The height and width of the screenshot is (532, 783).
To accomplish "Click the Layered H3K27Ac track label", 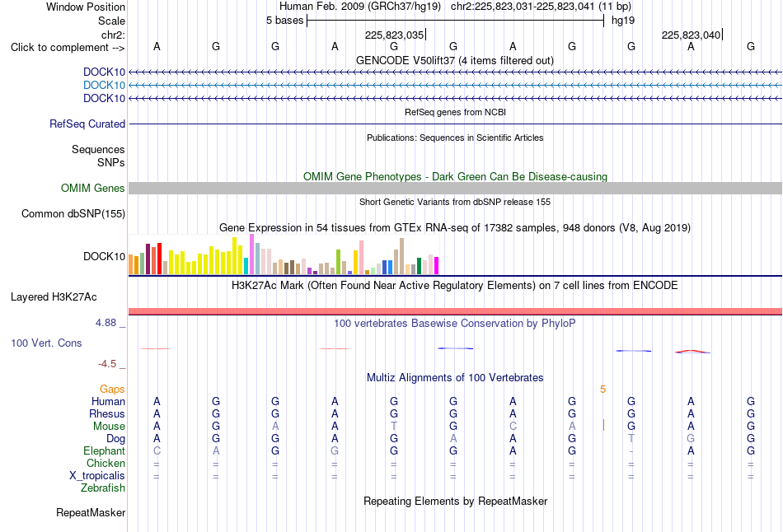I will tap(54, 297).
